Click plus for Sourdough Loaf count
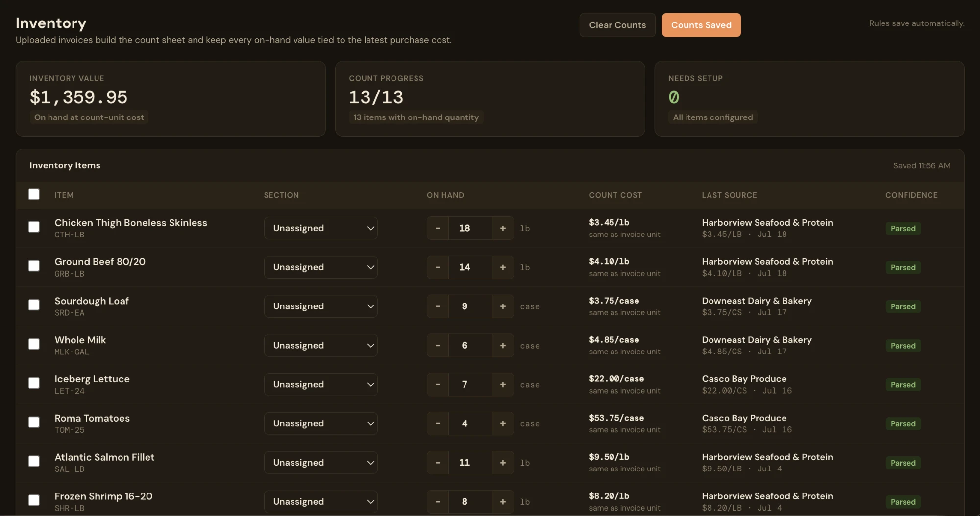The height and width of the screenshot is (516, 980). pyautogui.click(x=503, y=306)
